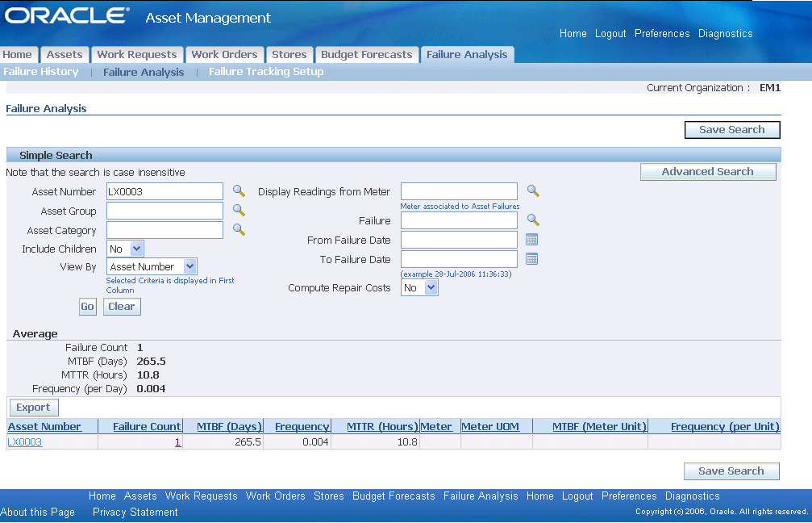Click footer Budget Forecasts link
The image size is (812, 523).
pos(394,496)
